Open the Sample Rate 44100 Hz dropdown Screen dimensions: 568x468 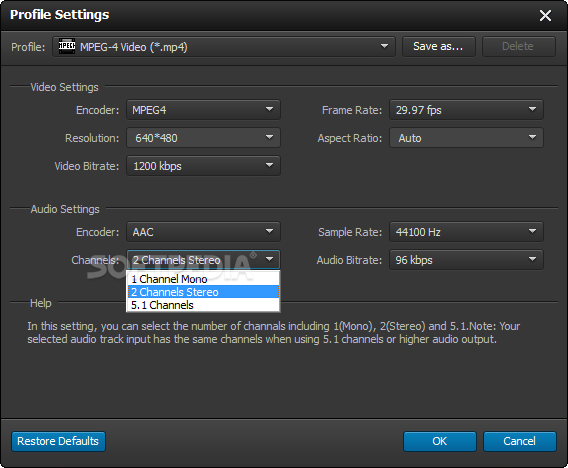click(466, 232)
